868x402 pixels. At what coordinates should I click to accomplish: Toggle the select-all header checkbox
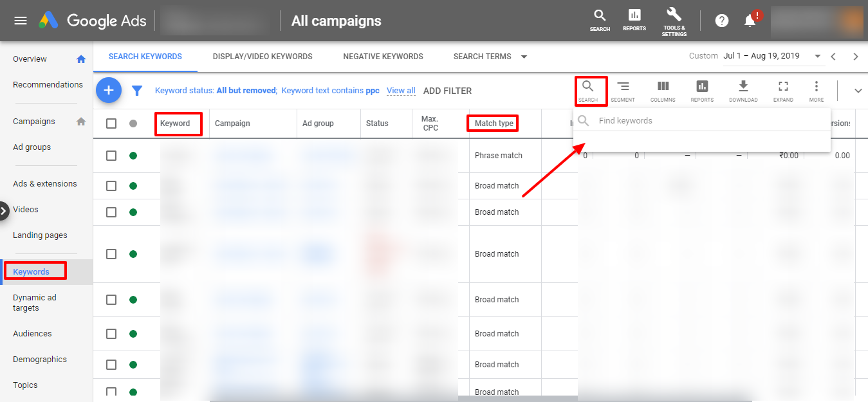tap(111, 123)
